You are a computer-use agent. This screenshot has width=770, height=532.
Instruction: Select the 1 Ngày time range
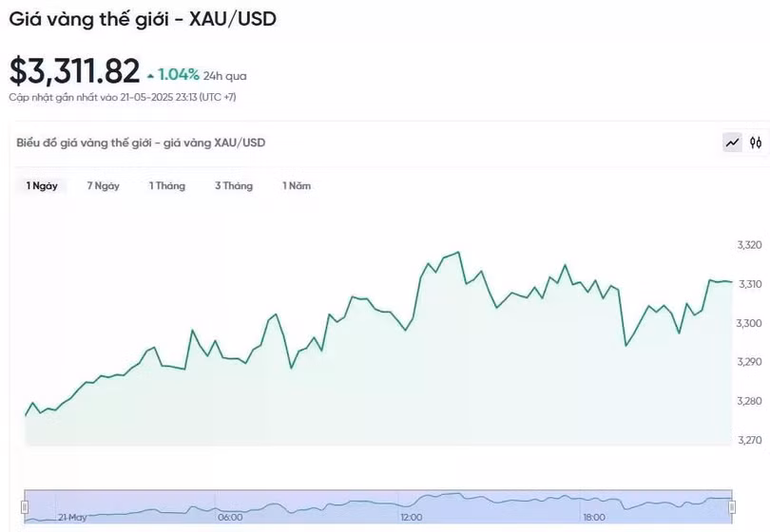coord(42,186)
